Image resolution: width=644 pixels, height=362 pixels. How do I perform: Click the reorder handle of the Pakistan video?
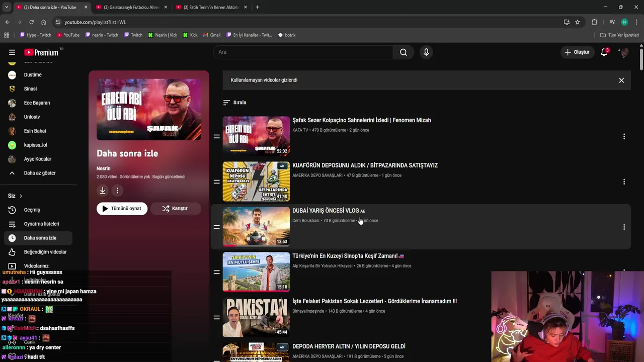216,318
